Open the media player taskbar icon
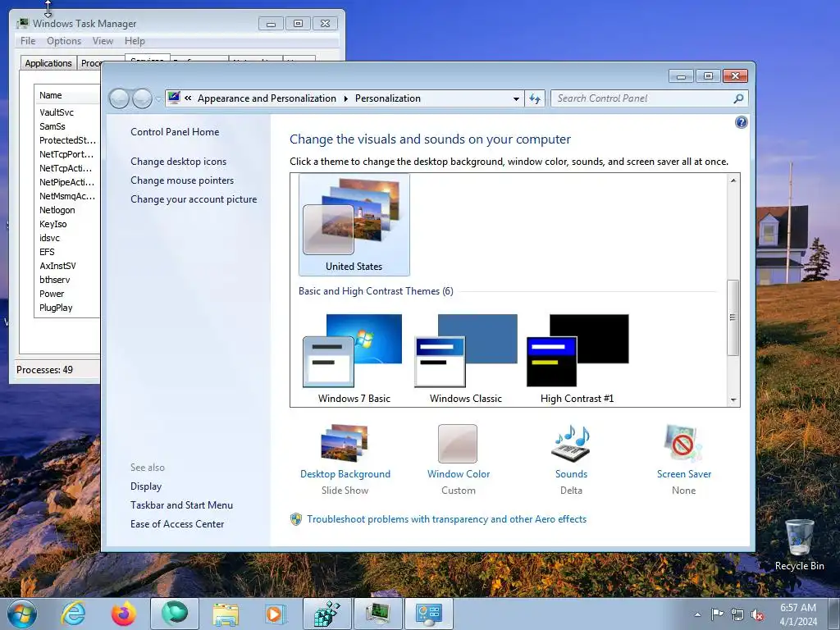This screenshot has height=630, width=840. point(276,614)
